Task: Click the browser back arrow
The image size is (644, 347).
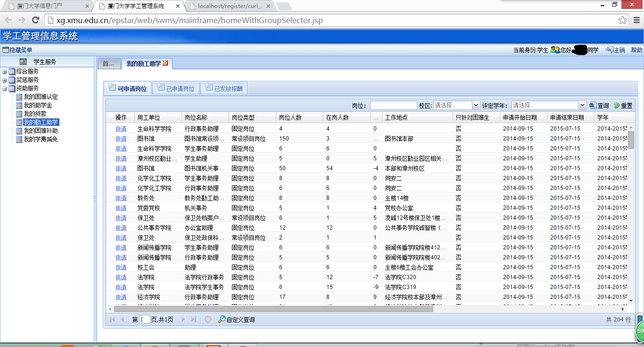Action: [x=9, y=20]
